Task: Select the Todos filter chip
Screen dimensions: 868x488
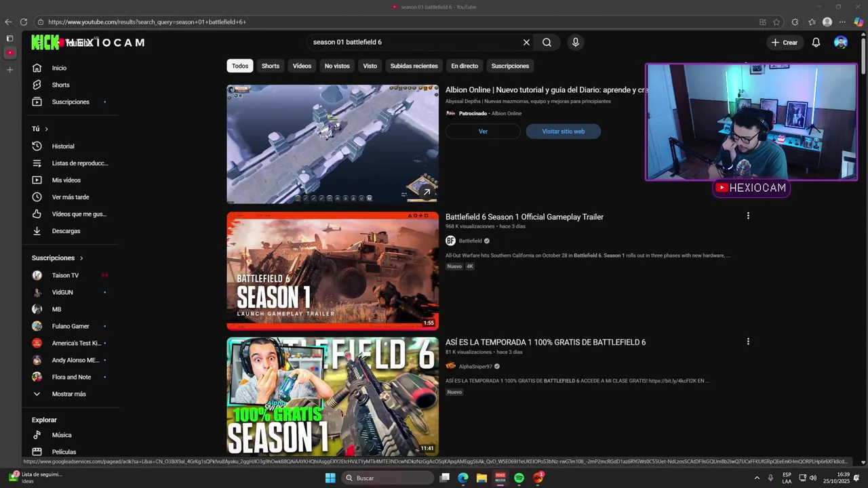Action: click(x=240, y=66)
